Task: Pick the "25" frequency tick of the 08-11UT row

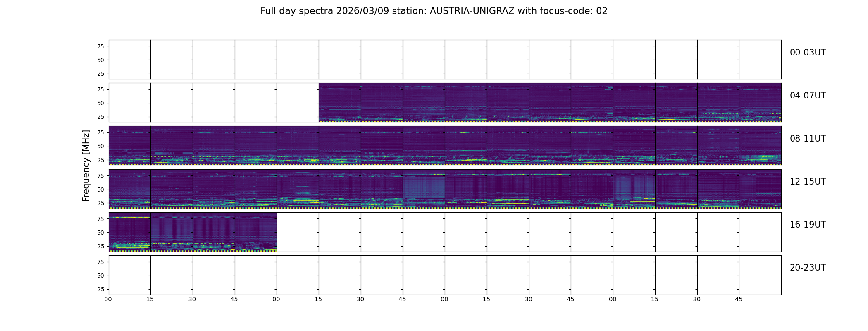Action: (x=100, y=160)
